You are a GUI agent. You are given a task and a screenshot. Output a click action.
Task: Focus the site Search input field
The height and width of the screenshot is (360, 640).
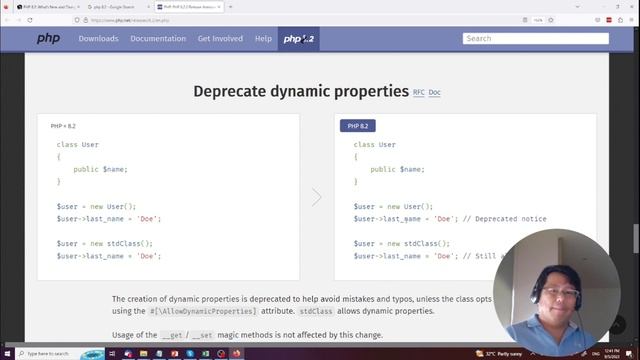pos(536,38)
